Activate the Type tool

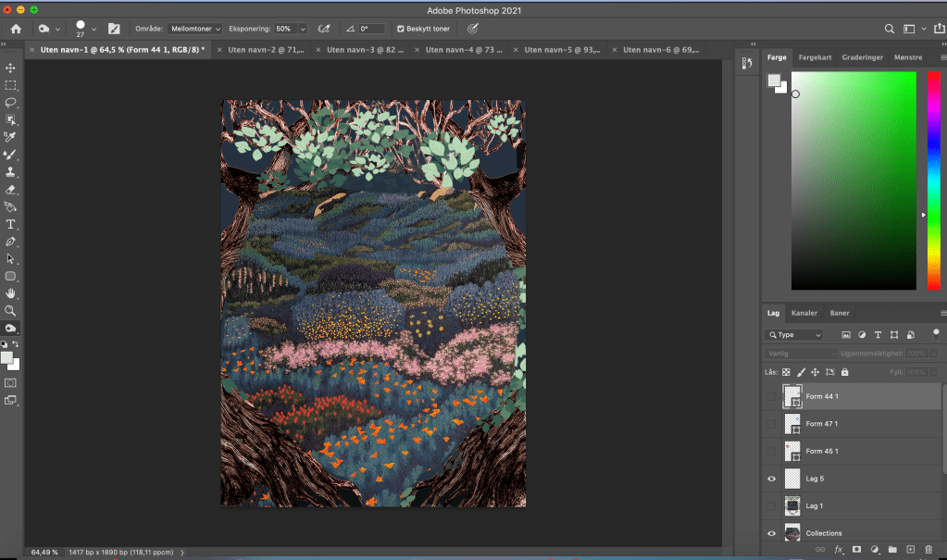pyautogui.click(x=11, y=224)
